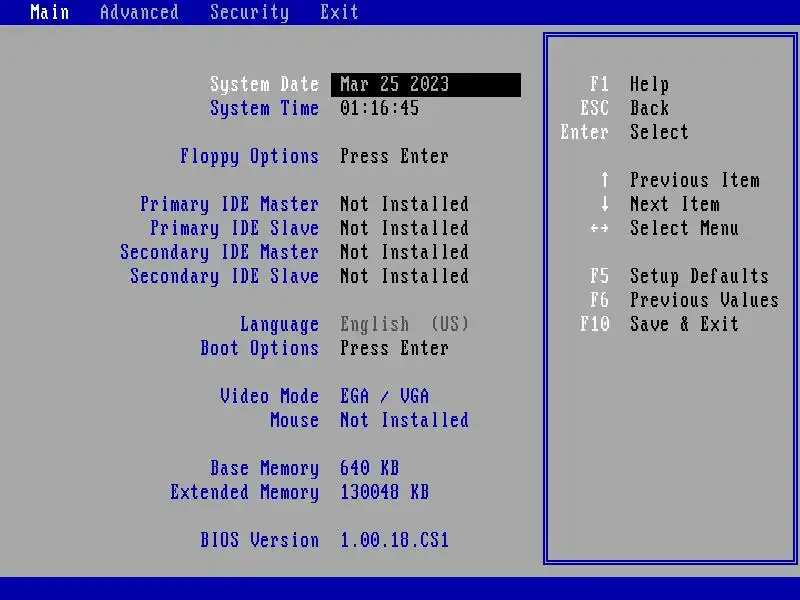Click the Mouse label
Screen dimensions: 800x600
coord(294,420)
